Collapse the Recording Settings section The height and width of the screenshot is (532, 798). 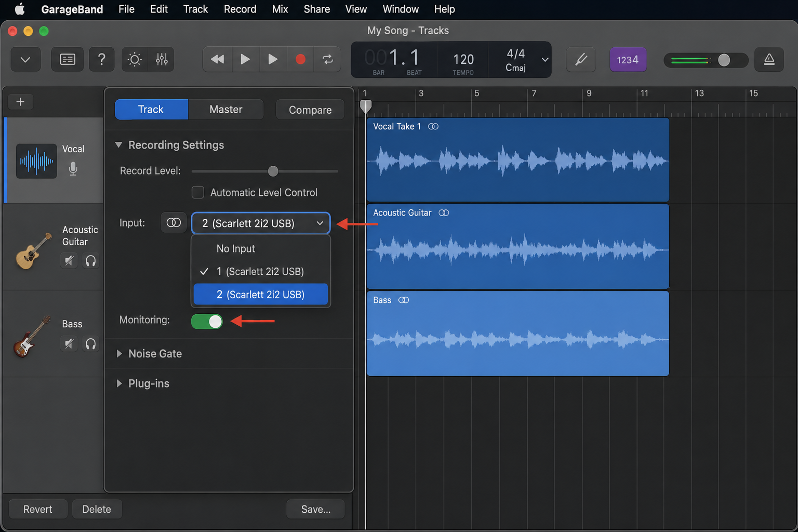(x=118, y=145)
